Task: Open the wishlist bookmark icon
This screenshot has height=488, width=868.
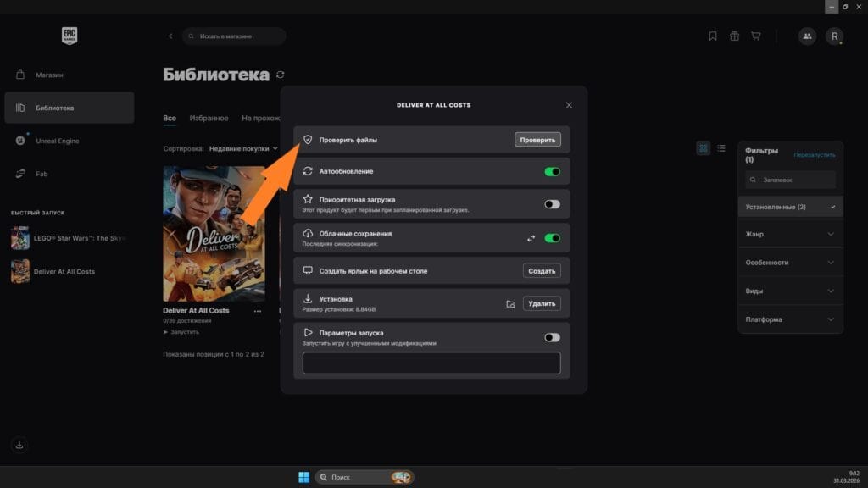Action: tap(712, 36)
